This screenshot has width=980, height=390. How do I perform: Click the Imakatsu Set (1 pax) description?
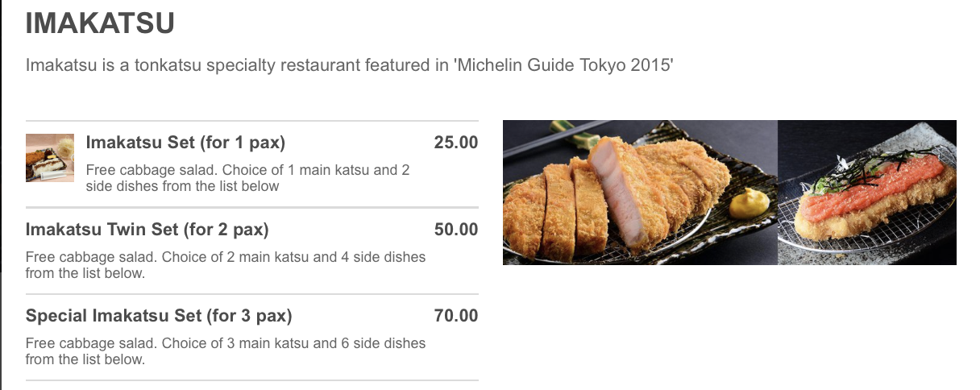tap(247, 178)
